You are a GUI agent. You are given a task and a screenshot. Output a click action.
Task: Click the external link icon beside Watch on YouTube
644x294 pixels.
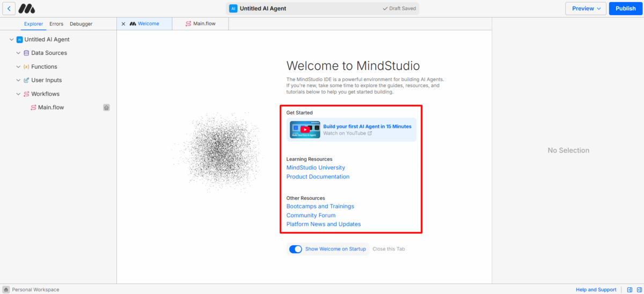(370, 133)
